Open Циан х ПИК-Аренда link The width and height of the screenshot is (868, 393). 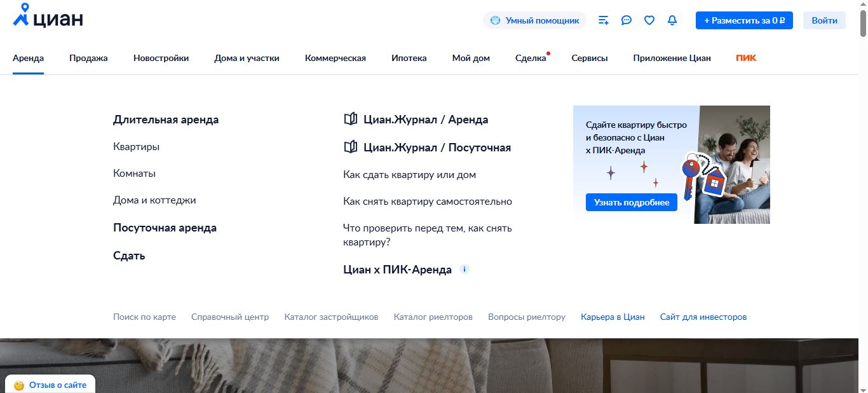click(x=397, y=270)
